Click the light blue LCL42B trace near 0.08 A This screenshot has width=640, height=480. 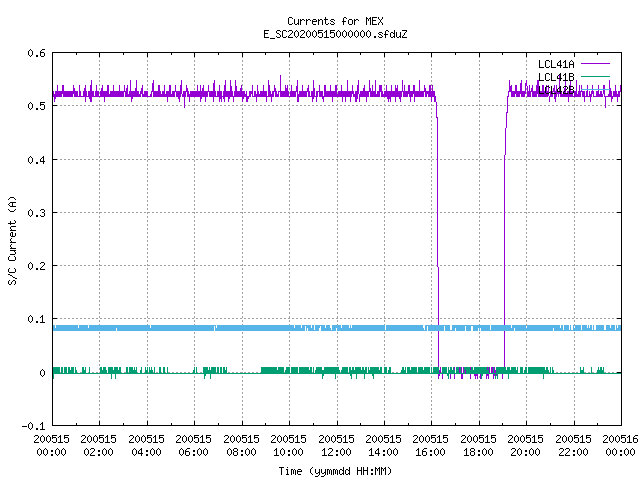pos(337,328)
